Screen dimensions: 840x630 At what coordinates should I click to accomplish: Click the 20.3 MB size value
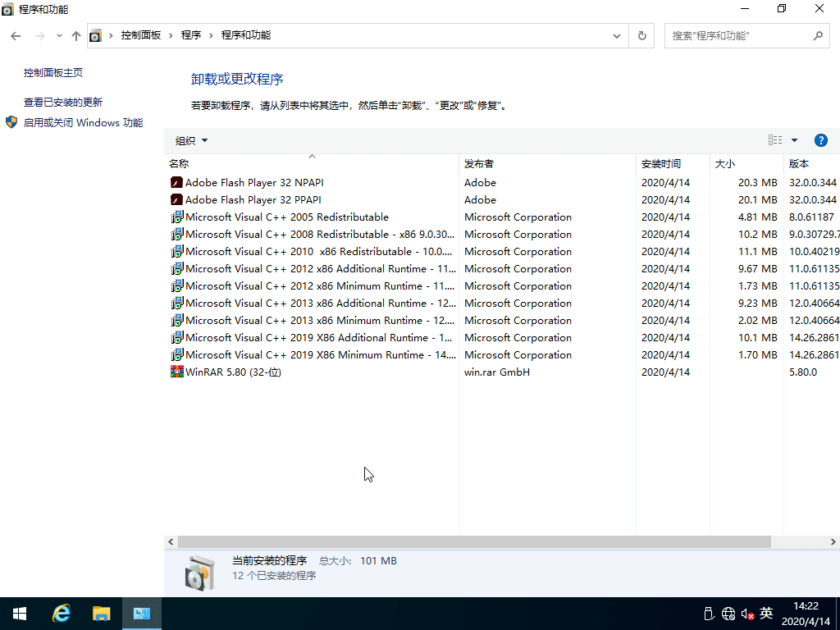click(757, 183)
